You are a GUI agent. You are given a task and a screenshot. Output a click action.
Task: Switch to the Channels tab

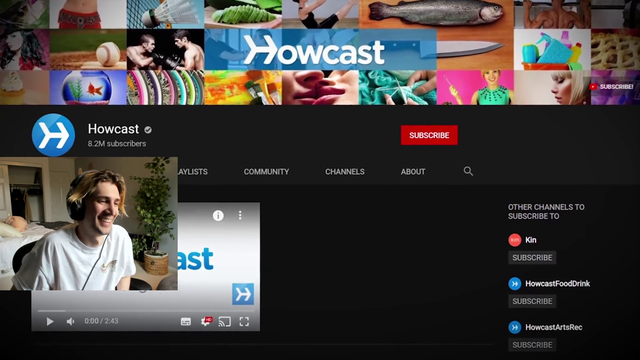click(345, 172)
